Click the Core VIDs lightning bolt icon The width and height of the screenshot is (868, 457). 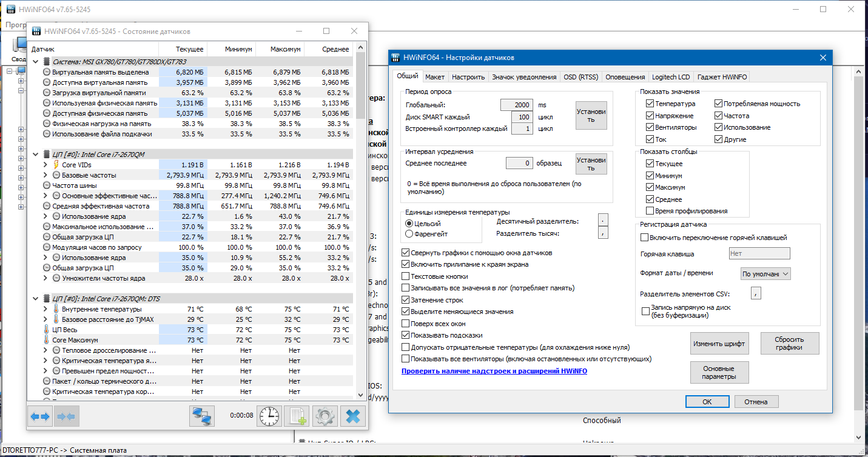pos(56,165)
